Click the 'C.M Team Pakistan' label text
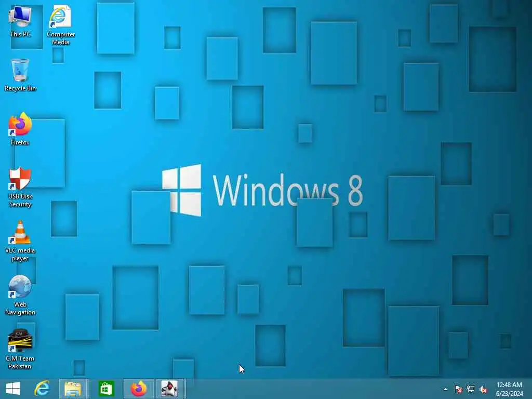This screenshot has height=399, width=532. point(20,362)
